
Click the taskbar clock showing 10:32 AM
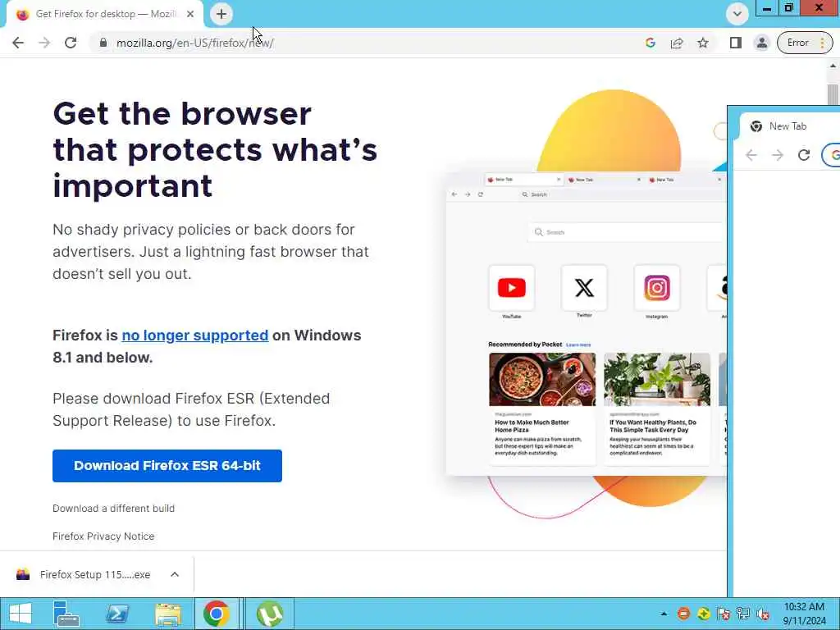tap(804, 614)
